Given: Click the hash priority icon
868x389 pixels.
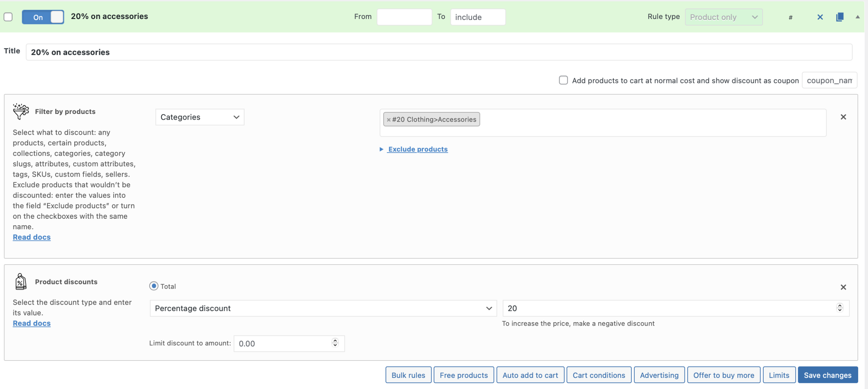Looking at the screenshot, I should pyautogui.click(x=790, y=18).
